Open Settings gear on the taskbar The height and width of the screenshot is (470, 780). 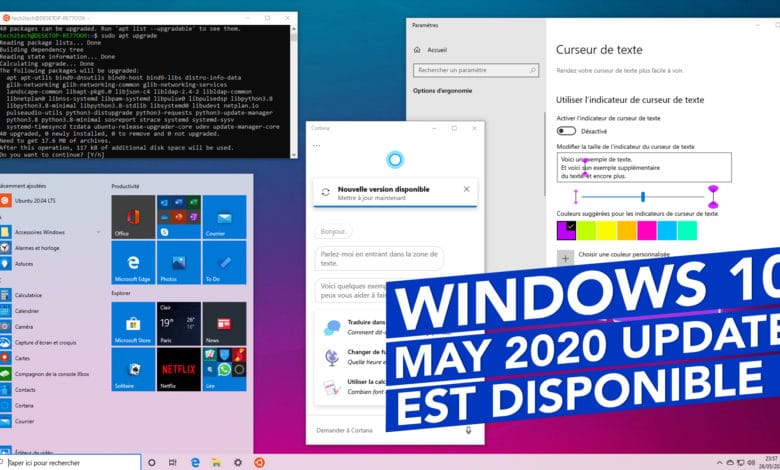pos(238,463)
